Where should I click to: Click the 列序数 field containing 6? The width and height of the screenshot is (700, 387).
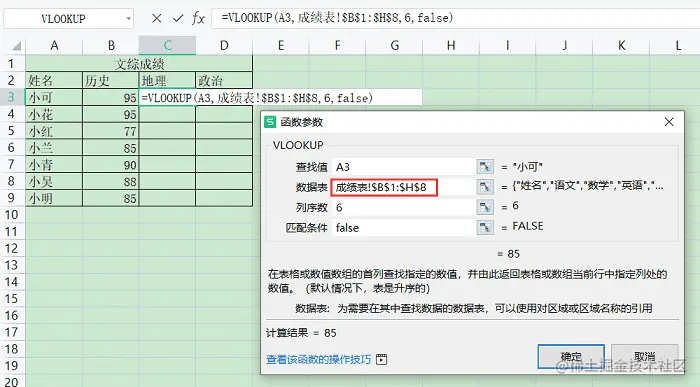[404, 207]
